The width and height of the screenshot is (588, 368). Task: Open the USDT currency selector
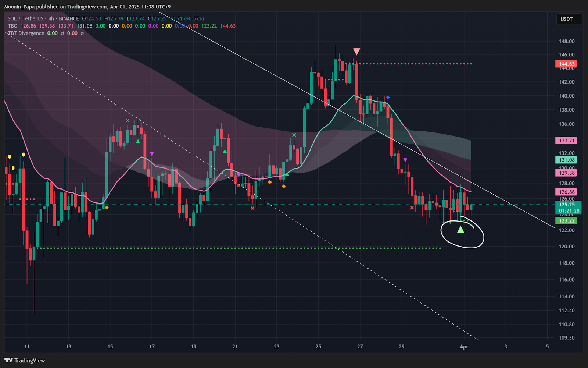pos(566,19)
